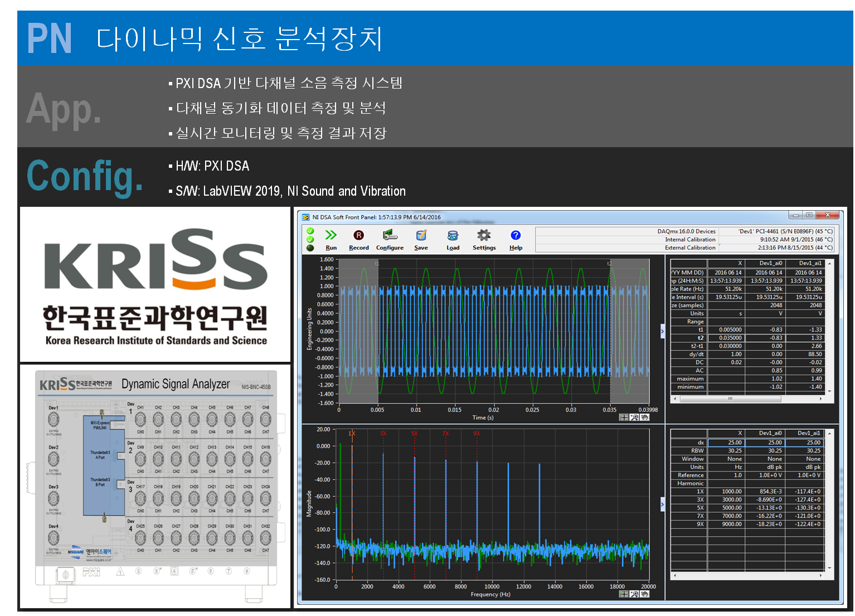Image resolution: width=855 pixels, height=616 pixels.
Task: Open the blue Help question-mark icon
Action: [x=516, y=235]
